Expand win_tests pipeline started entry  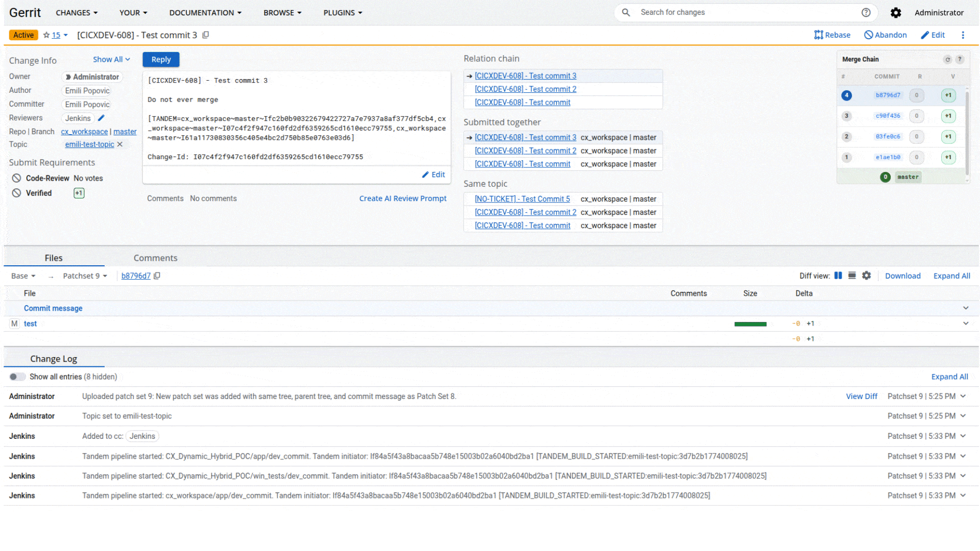963,476
